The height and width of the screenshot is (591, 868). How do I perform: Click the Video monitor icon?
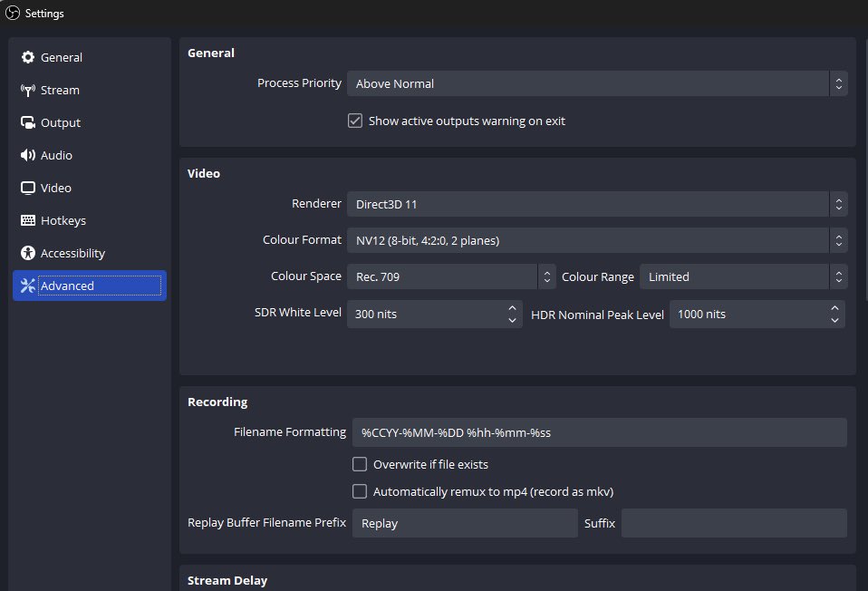pos(28,188)
